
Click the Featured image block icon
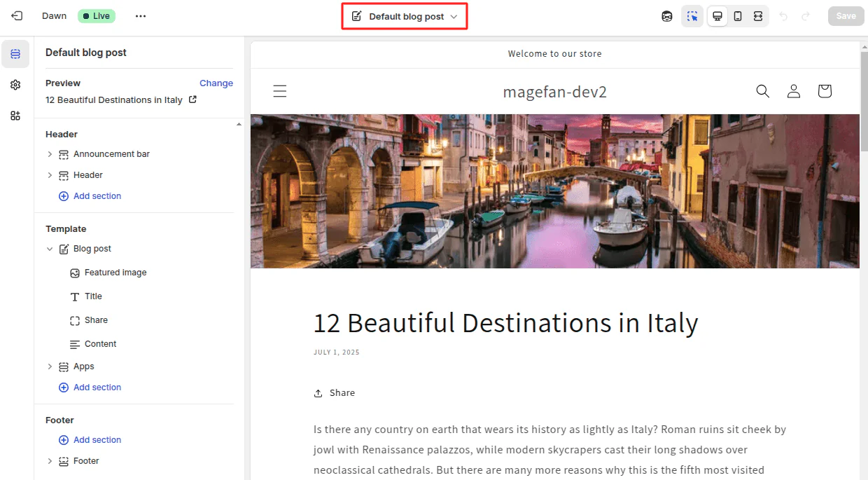75,273
